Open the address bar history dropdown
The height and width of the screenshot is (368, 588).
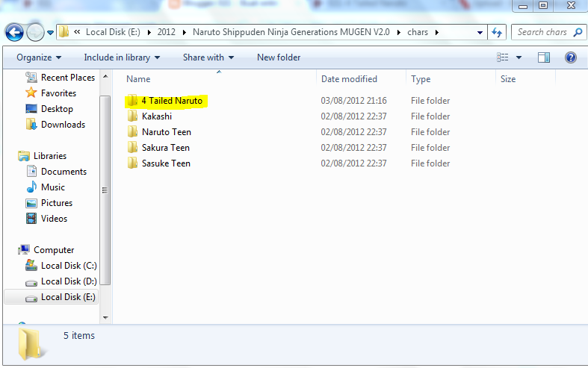click(480, 33)
